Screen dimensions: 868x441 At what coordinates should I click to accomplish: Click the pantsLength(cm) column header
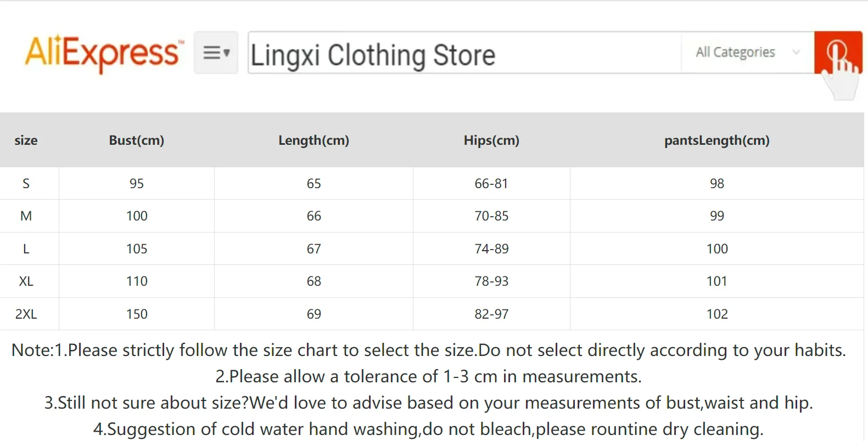click(x=716, y=140)
